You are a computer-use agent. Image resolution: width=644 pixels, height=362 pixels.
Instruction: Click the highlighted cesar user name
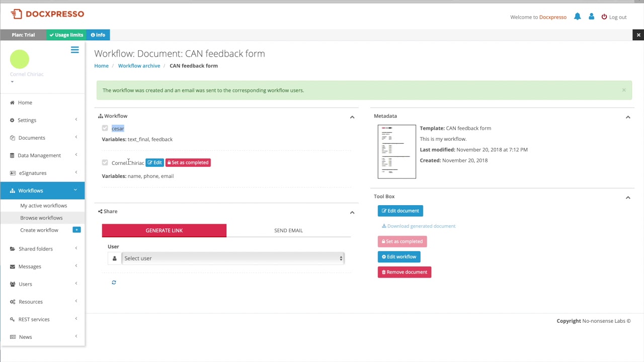click(x=118, y=129)
